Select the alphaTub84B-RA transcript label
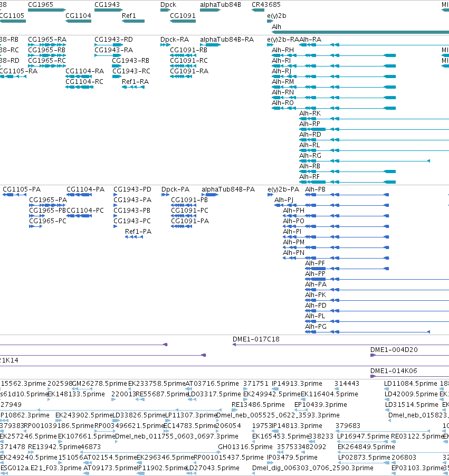Screen dimensions: 449x476 point(227,40)
